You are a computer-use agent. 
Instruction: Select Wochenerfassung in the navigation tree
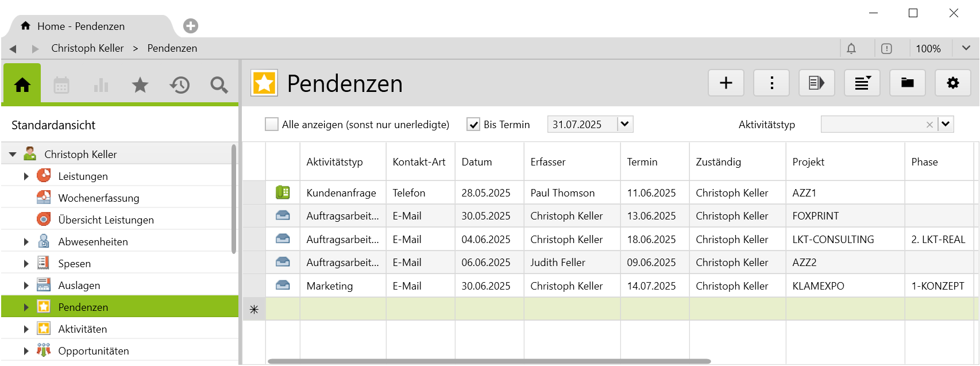tap(98, 198)
